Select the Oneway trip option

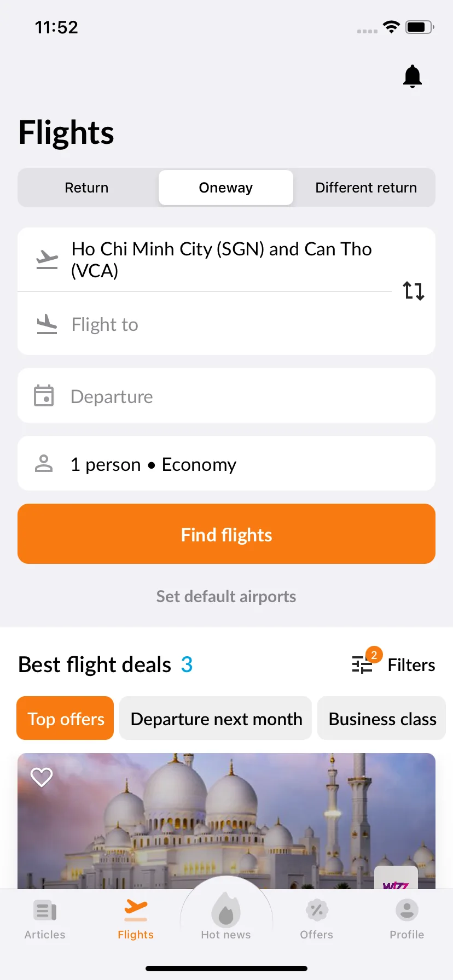click(x=226, y=188)
